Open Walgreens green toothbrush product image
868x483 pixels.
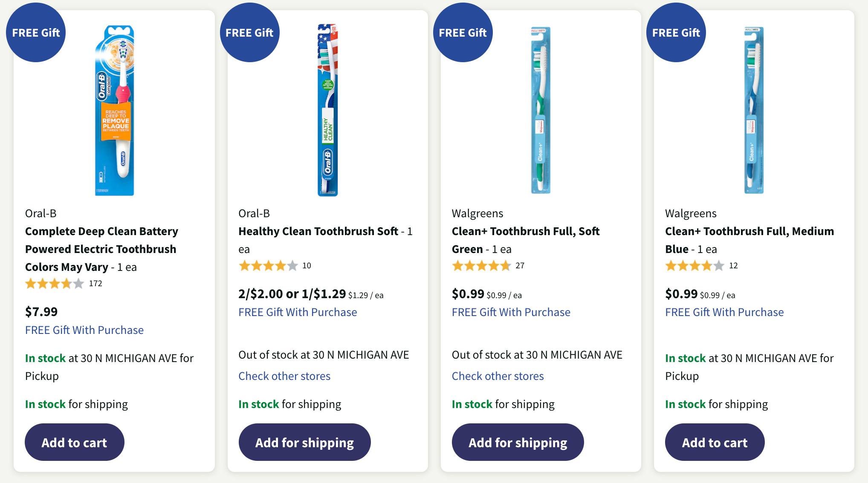click(541, 110)
